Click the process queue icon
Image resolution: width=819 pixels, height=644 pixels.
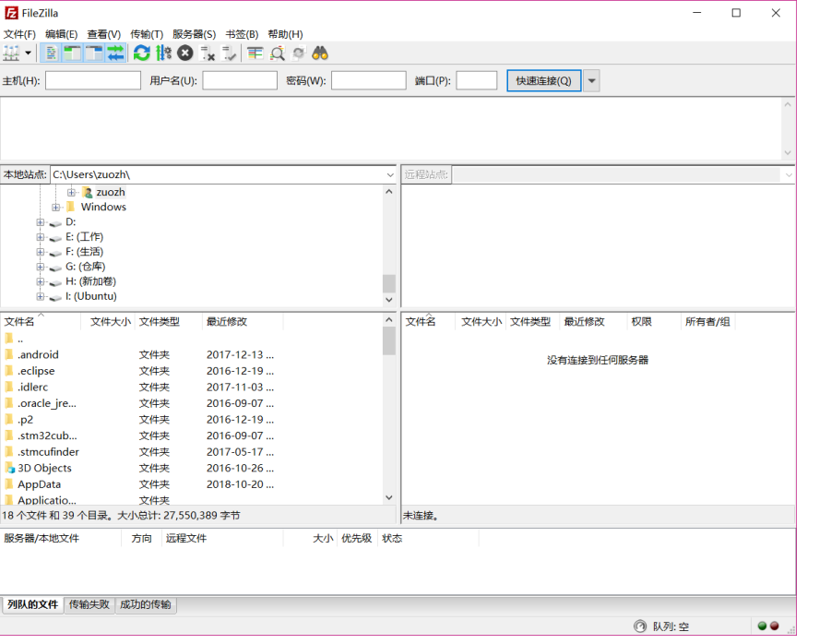(x=162, y=53)
